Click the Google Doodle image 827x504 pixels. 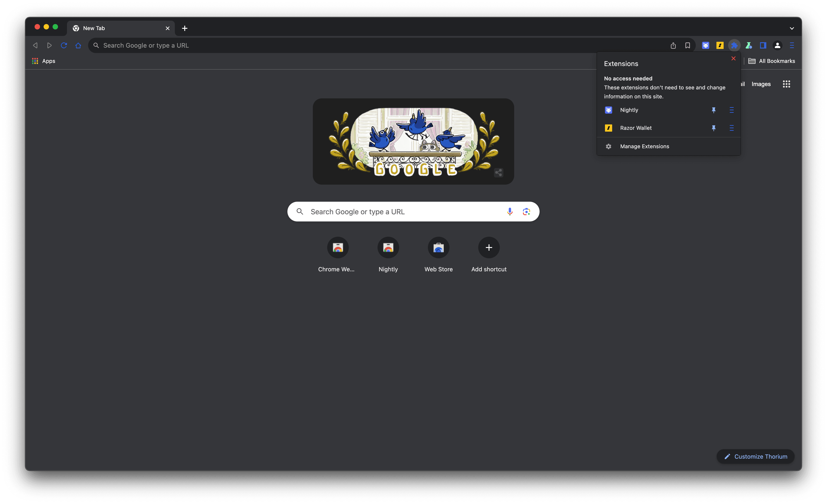(413, 141)
